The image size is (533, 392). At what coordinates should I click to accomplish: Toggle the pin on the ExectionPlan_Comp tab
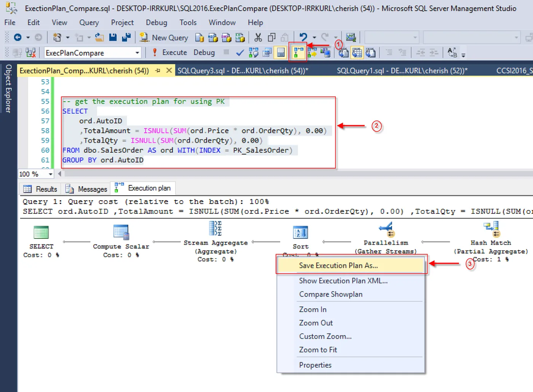[158, 70]
